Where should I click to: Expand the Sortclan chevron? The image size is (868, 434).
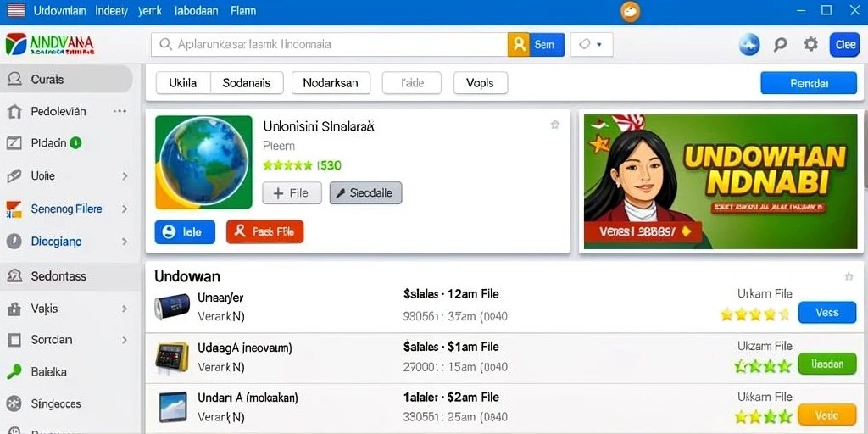[x=125, y=340]
